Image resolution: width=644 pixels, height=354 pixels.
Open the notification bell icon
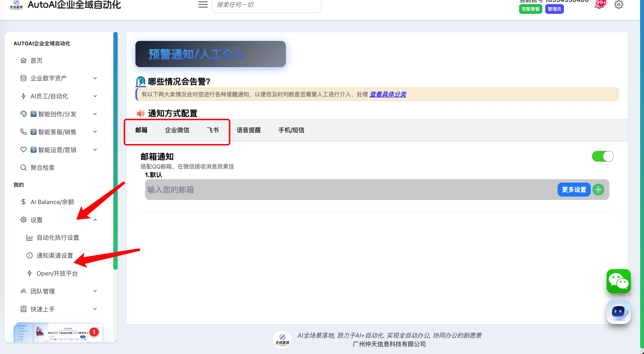[x=599, y=5]
